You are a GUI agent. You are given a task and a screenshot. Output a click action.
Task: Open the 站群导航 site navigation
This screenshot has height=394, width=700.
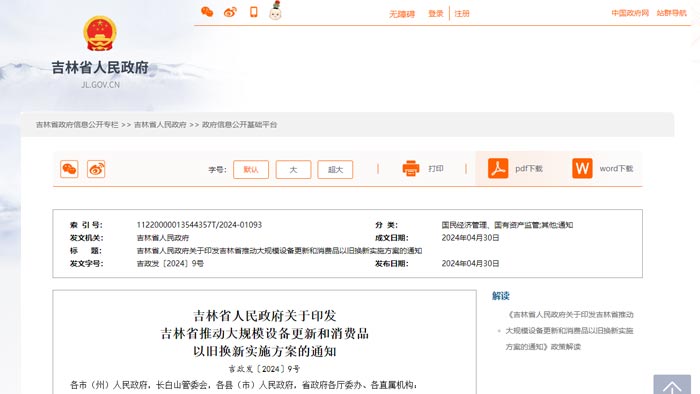tap(671, 13)
